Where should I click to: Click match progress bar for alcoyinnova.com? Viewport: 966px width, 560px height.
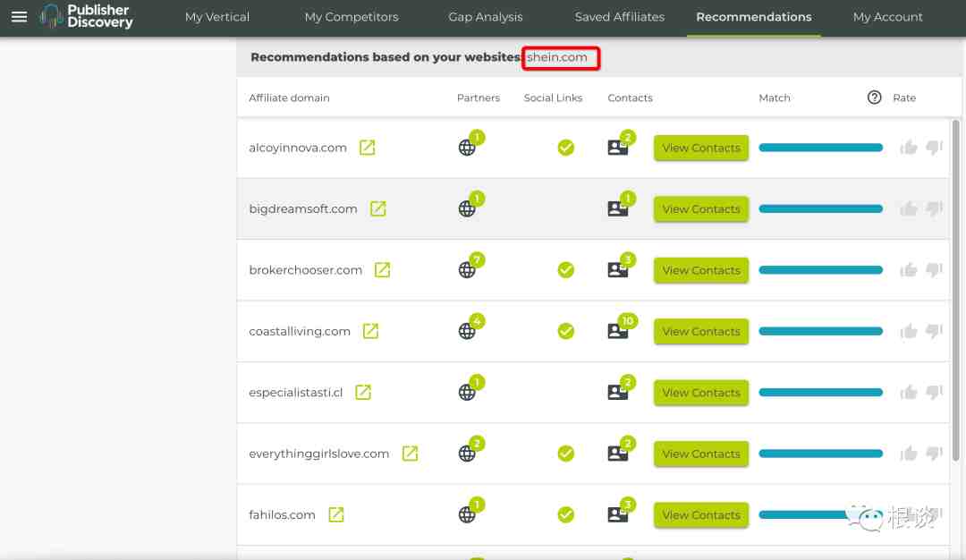tap(820, 148)
